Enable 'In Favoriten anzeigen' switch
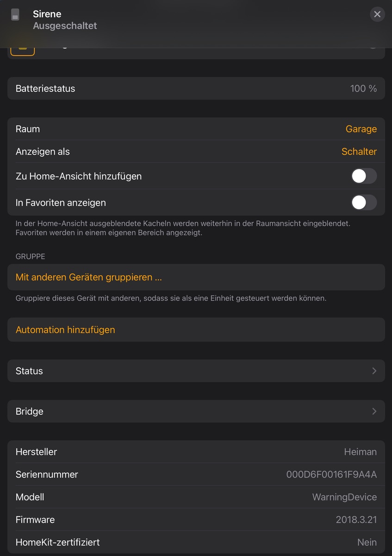Screen dimensions: 392x556 tap(364, 202)
